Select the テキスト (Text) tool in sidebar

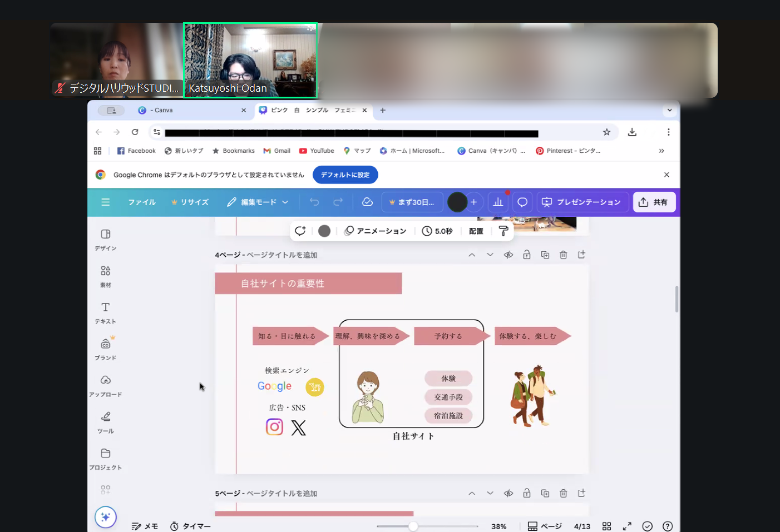105,312
